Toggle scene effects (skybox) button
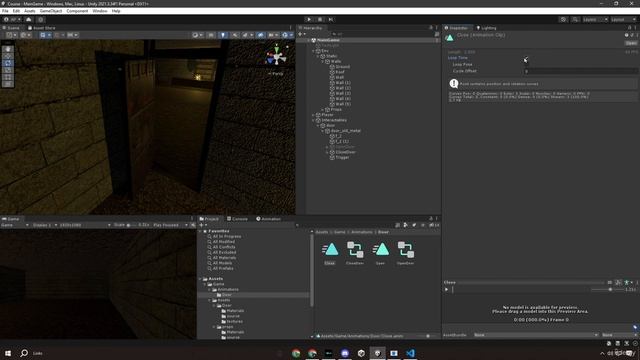The image size is (640, 360). [246, 35]
